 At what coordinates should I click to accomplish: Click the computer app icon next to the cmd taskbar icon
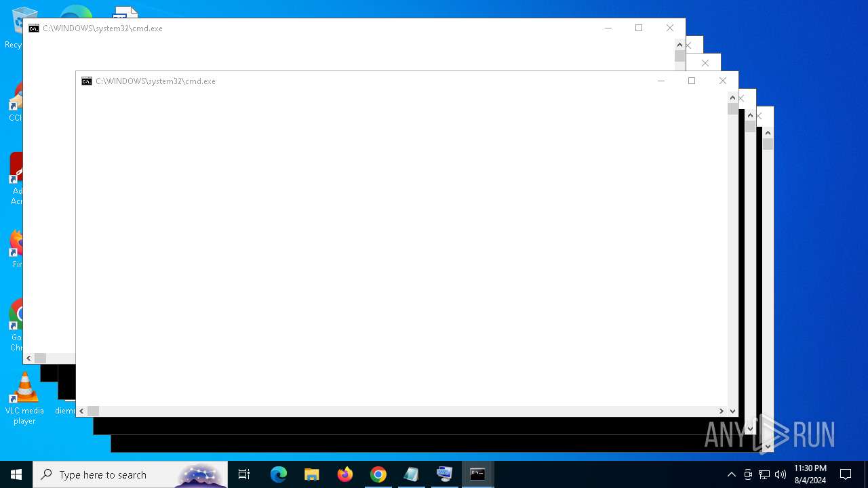pyautogui.click(x=445, y=474)
